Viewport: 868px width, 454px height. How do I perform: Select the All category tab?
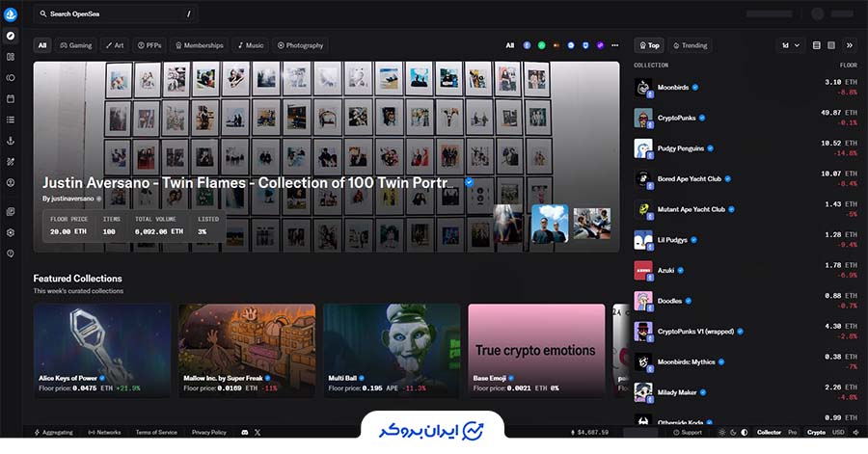[42, 45]
